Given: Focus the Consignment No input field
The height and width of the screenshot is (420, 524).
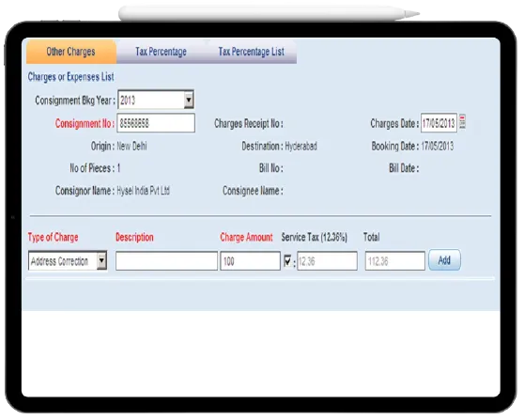Looking at the screenshot, I should 156,123.
